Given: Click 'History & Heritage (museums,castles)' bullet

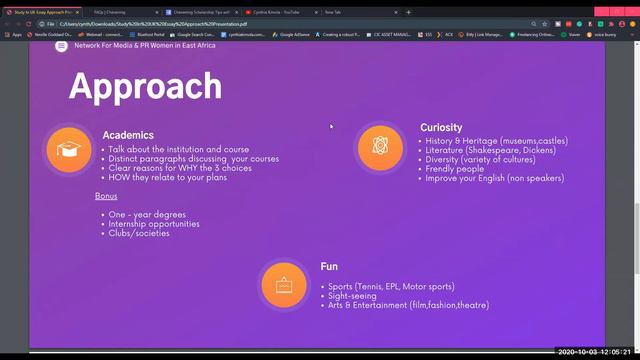Looking at the screenshot, I should click(496, 141).
